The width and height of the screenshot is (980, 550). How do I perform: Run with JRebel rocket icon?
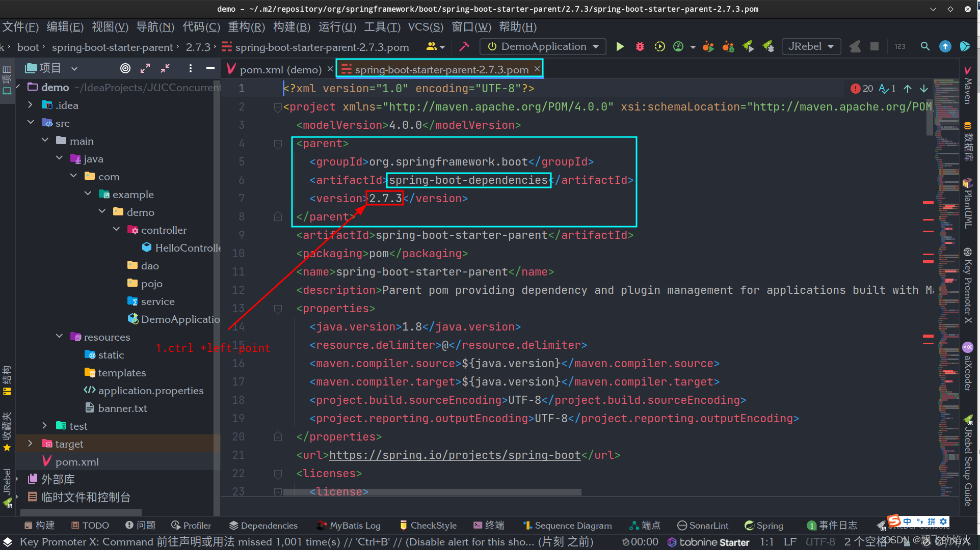click(x=748, y=47)
